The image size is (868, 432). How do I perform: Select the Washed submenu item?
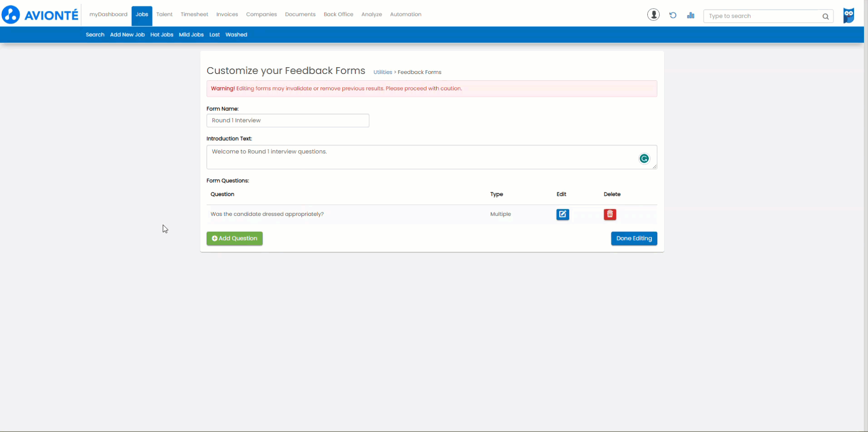click(236, 35)
